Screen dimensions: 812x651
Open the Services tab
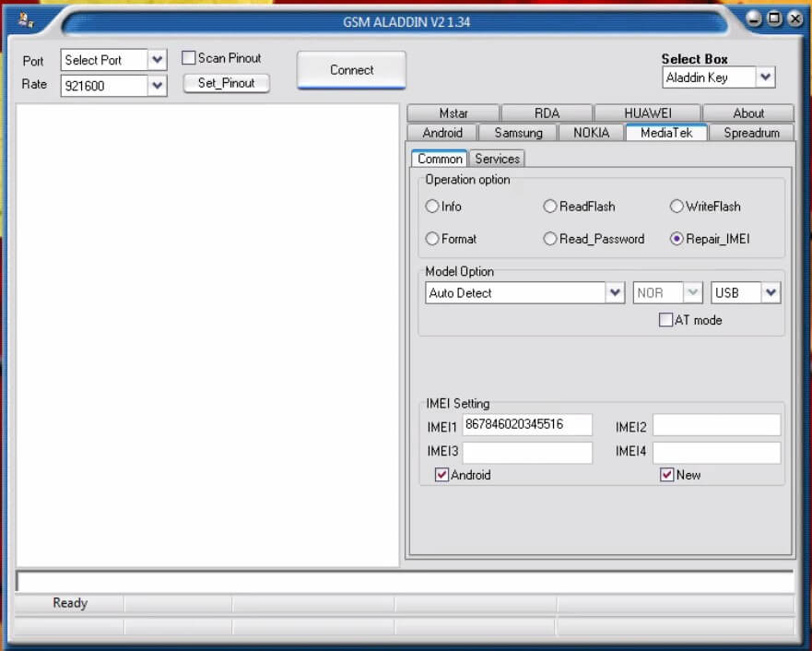497,158
